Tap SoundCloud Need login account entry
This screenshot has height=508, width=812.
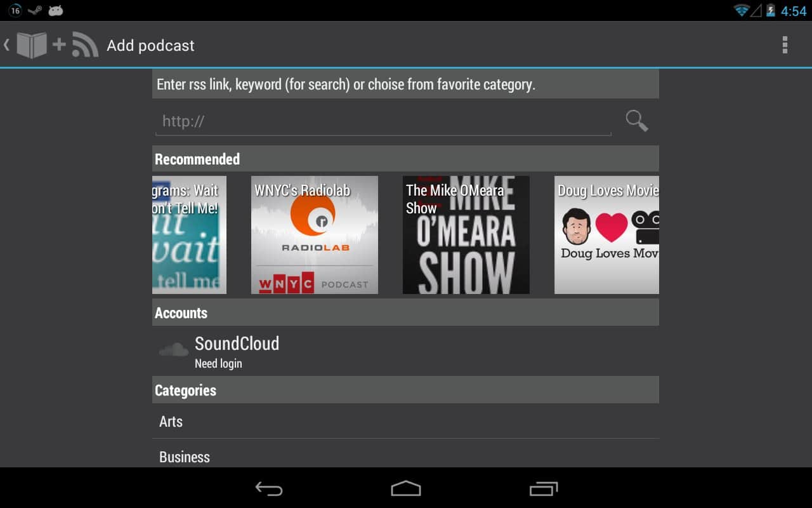(405, 351)
